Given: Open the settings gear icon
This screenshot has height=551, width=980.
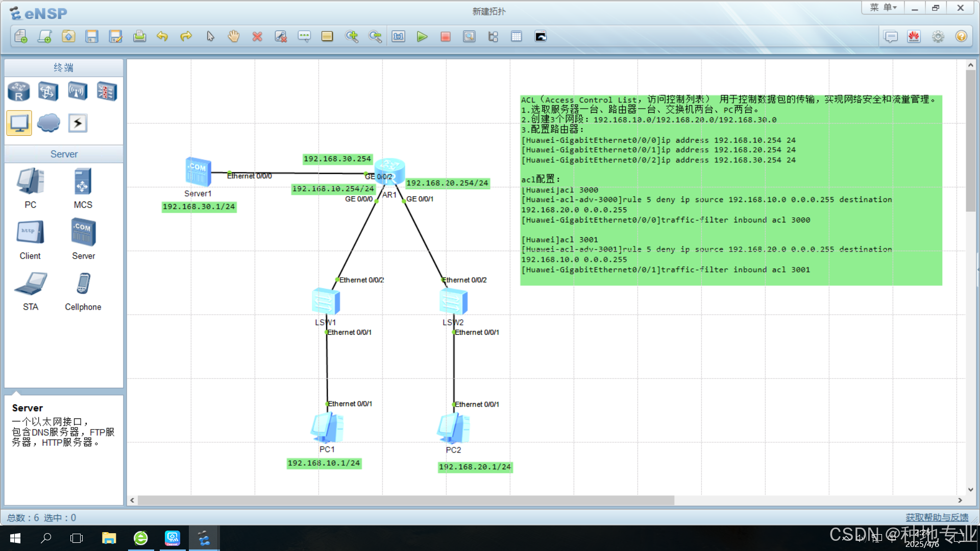Looking at the screenshot, I should [938, 37].
